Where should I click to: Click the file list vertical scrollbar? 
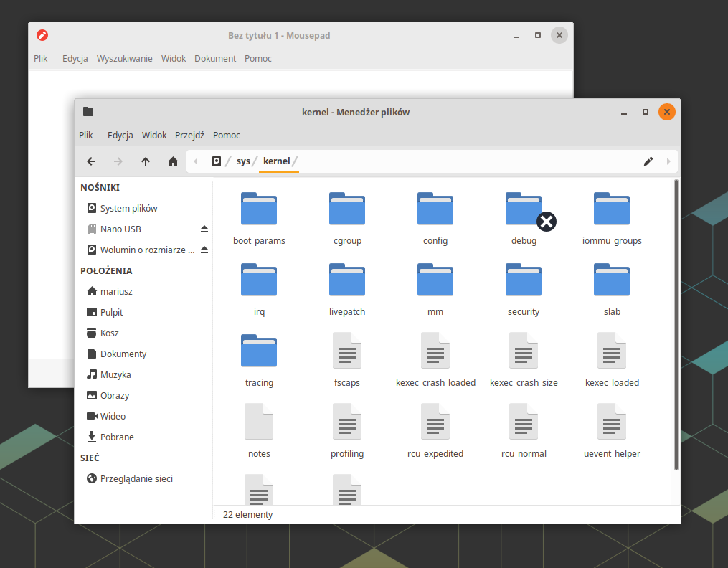point(676,325)
